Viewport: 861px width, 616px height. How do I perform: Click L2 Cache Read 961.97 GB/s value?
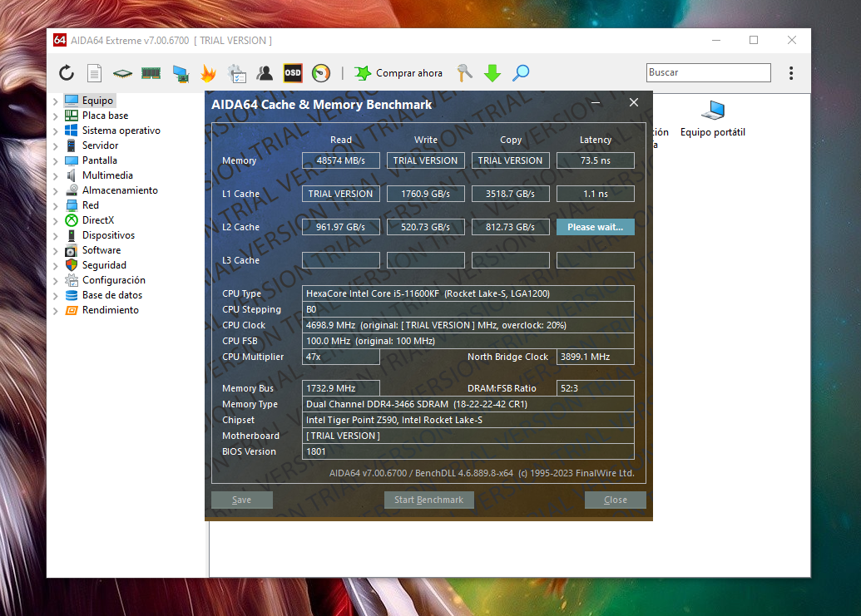tap(341, 227)
